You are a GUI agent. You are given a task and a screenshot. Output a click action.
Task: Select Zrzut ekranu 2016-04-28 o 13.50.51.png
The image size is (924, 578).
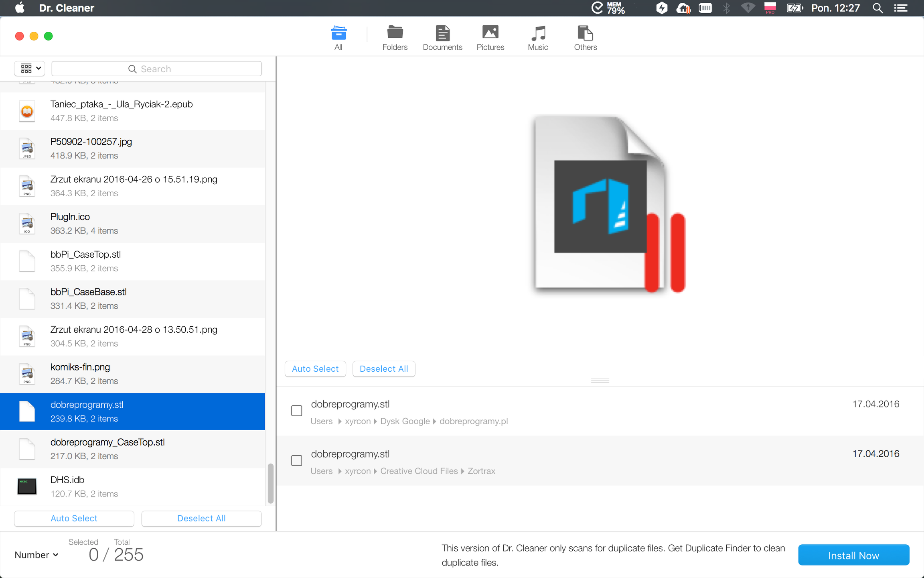click(132, 336)
